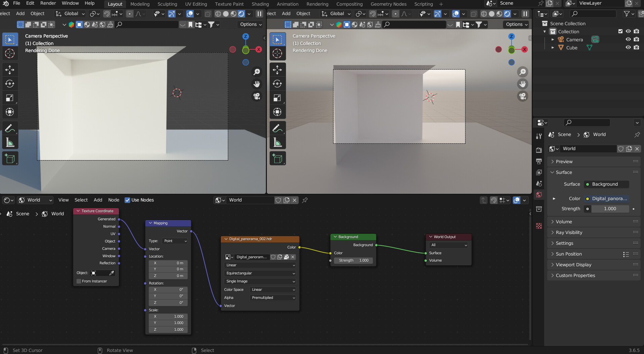Pin the World node tree
Screen dimensions: 644x354
pos(305,200)
